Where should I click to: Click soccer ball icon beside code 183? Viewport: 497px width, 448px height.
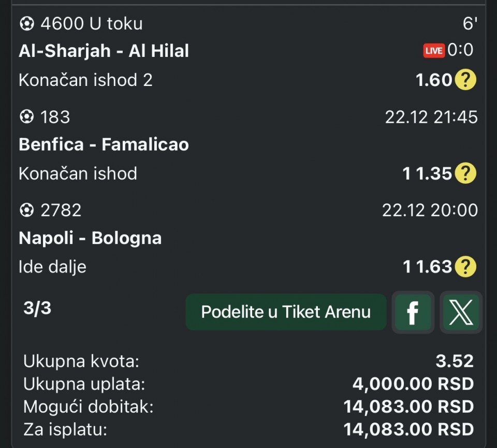26,117
